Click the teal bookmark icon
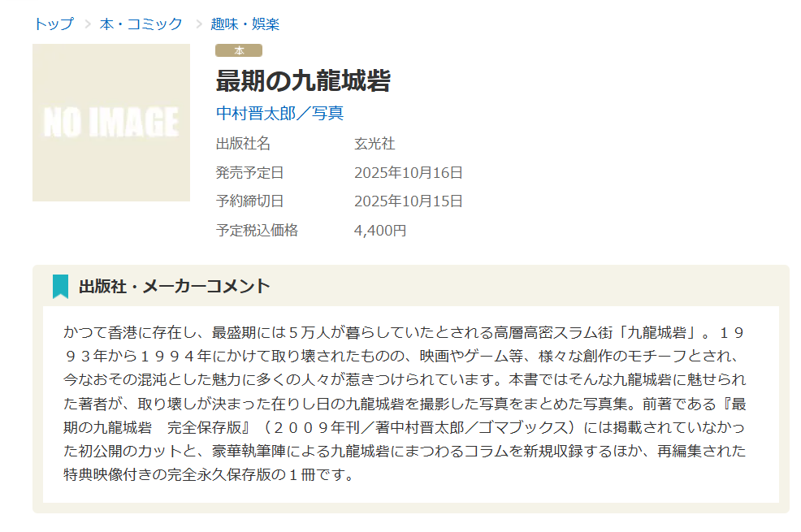The height and width of the screenshot is (532, 801). click(x=60, y=286)
